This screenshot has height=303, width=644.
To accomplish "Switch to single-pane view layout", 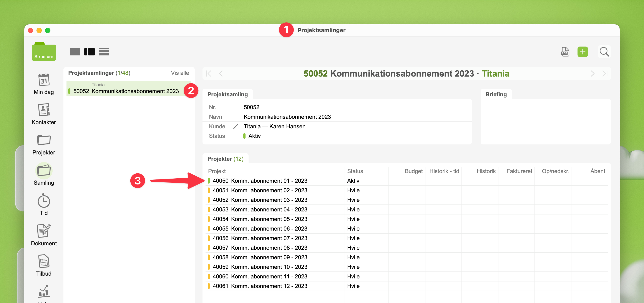I will (75, 52).
